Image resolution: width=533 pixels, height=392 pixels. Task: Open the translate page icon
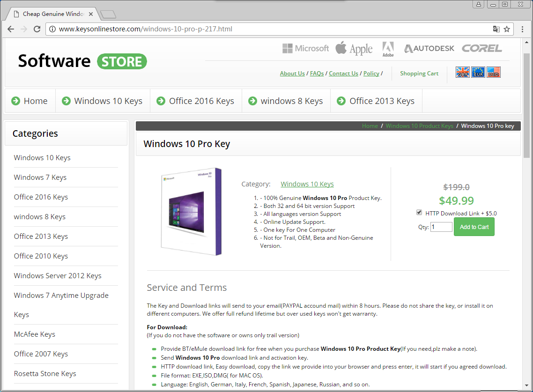coord(496,29)
